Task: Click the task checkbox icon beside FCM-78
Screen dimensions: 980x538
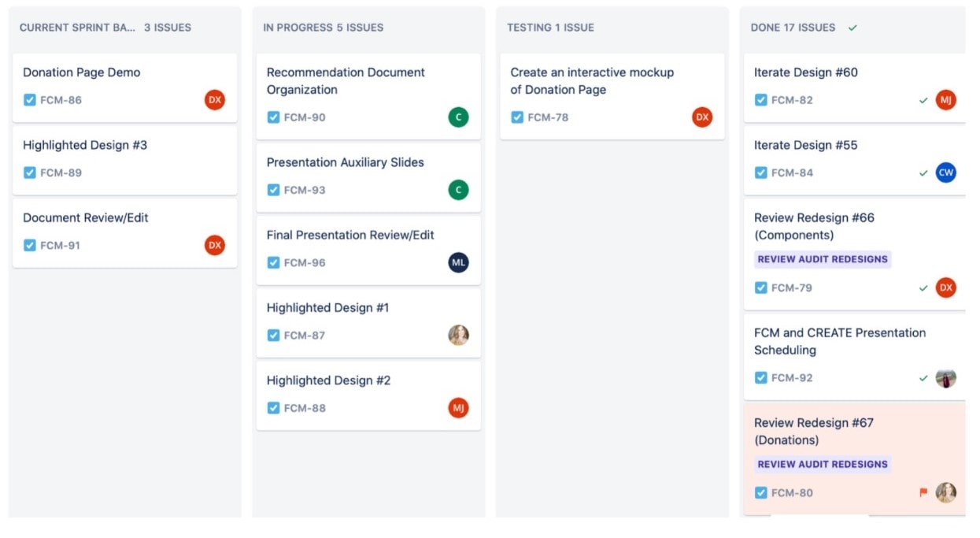Action: coord(517,117)
